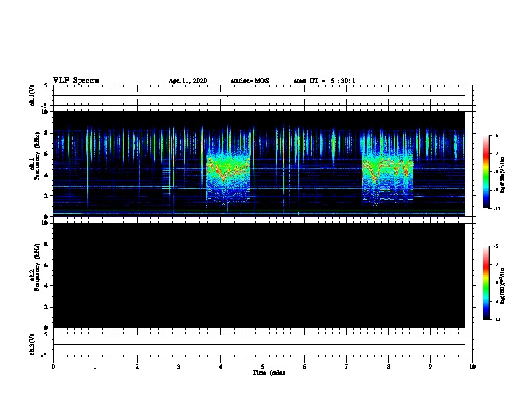Click time axis tick label "2"
Screen dimensions: 532x411
pos(137,367)
